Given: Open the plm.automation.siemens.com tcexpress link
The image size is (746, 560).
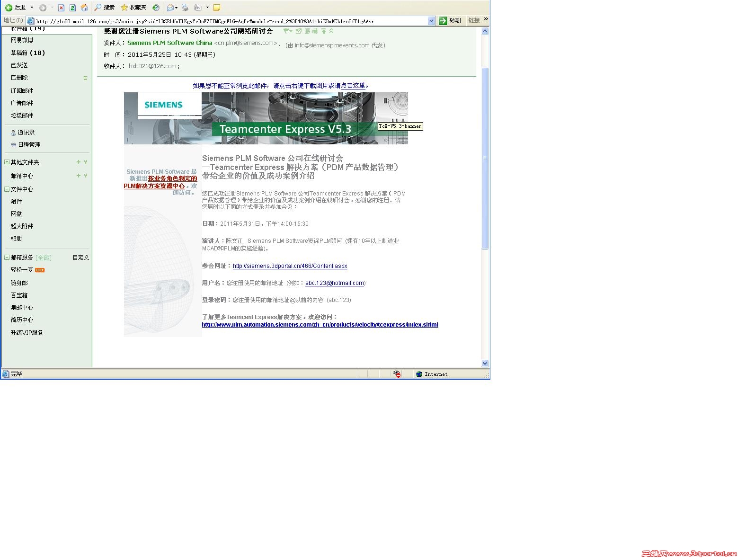Looking at the screenshot, I should (320, 325).
